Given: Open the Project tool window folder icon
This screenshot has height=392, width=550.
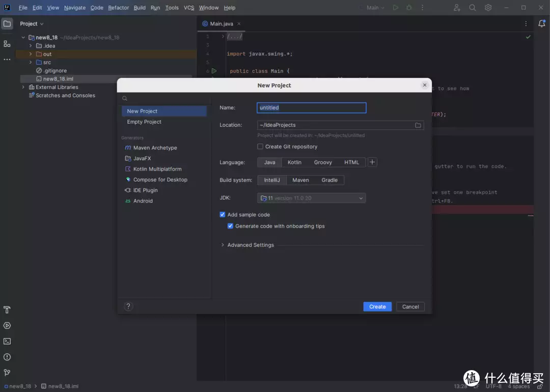Looking at the screenshot, I should tap(7, 23).
